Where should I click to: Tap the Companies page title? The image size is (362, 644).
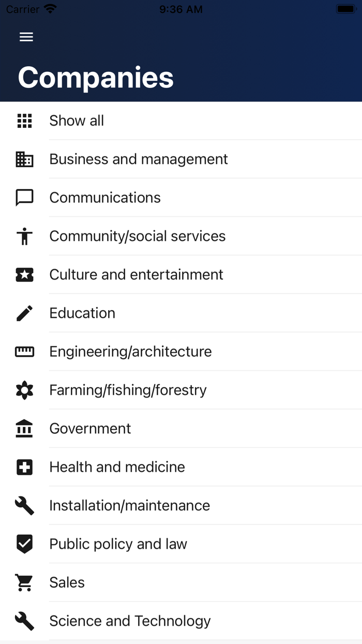tap(96, 78)
